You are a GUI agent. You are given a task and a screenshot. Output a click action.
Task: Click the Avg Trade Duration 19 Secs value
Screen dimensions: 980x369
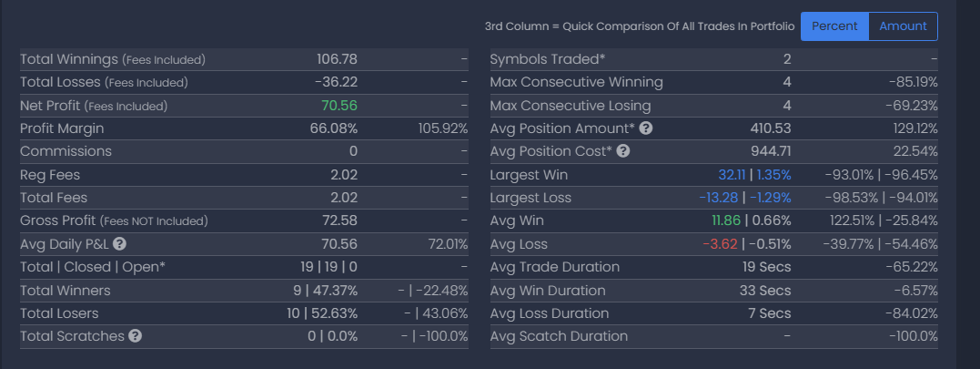765,267
